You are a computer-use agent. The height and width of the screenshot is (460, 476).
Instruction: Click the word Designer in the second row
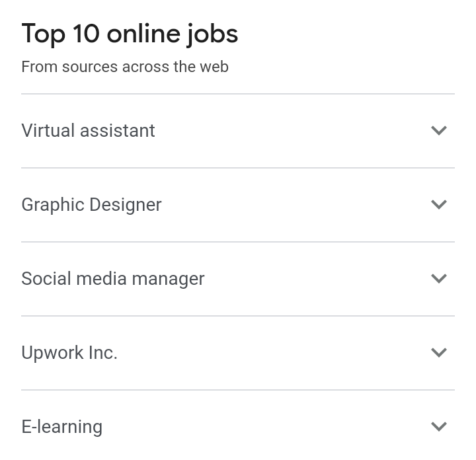pos(126,205)
